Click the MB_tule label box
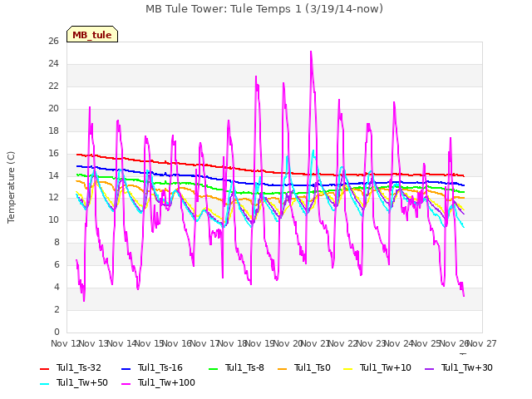 click(x=92, y=34)
